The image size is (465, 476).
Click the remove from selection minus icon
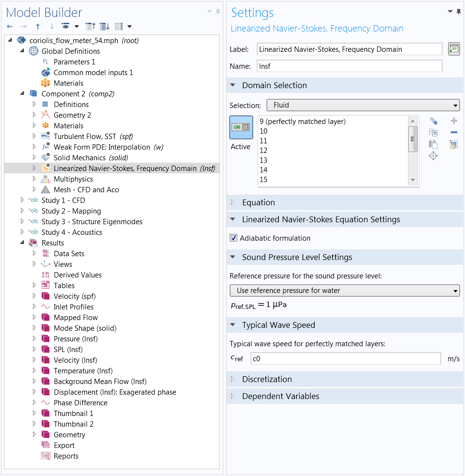click(453, 133)
